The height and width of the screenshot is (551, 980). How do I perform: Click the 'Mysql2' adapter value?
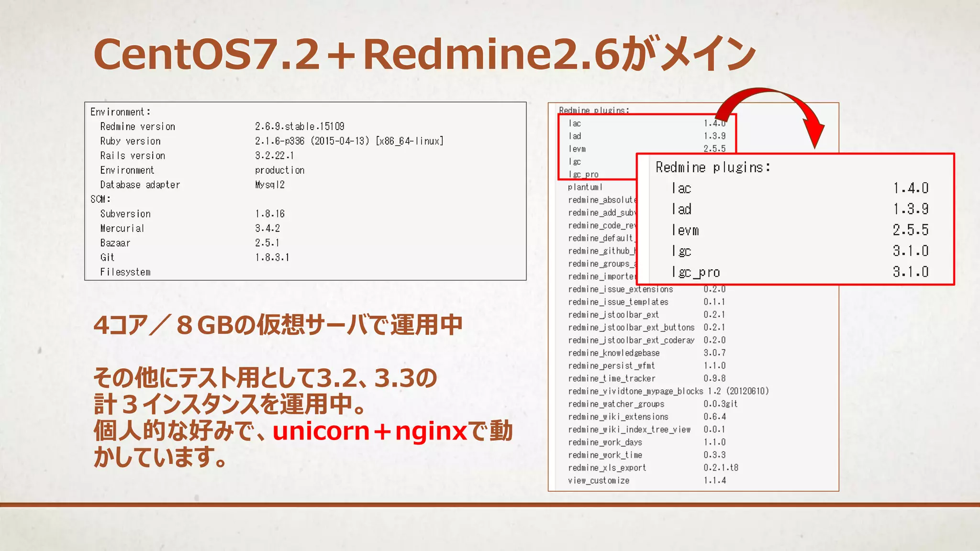[x=269, y=185]
